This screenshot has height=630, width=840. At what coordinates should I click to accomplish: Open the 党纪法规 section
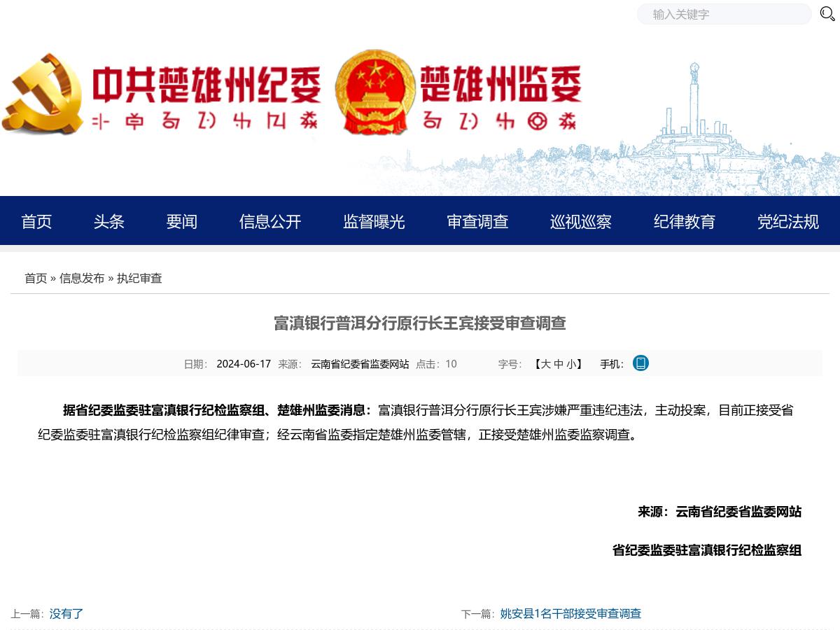(x=787, y=221)
